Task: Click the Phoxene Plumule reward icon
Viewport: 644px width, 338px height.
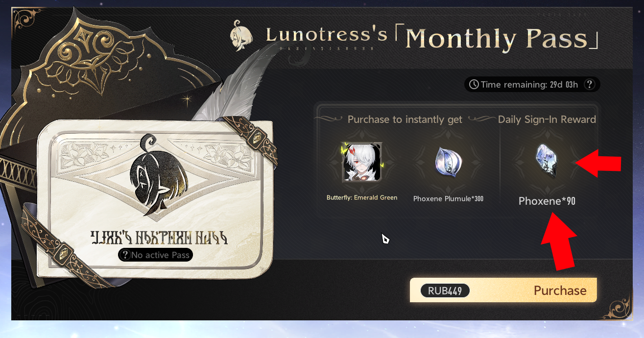Action: 448,162
